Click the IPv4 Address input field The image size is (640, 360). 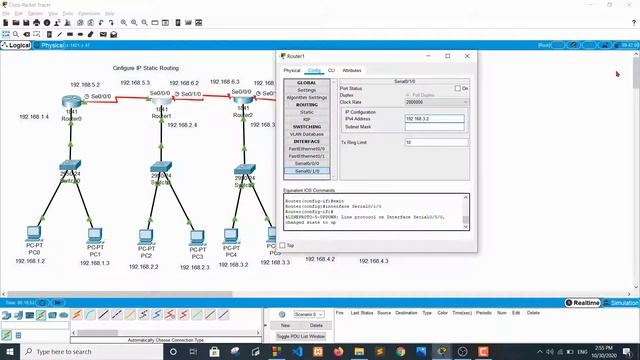pos(435,119)
